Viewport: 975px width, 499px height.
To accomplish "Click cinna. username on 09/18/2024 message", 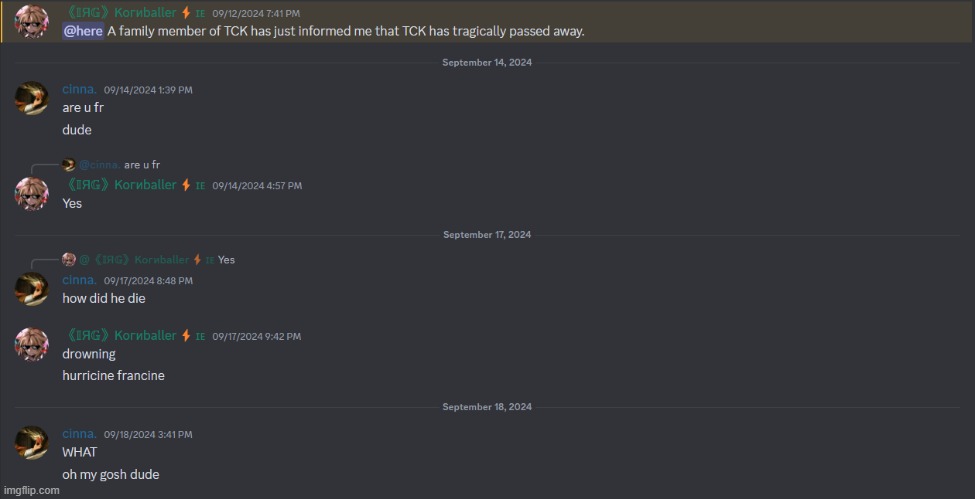I will pyautogui.click(x=80, y=434).
